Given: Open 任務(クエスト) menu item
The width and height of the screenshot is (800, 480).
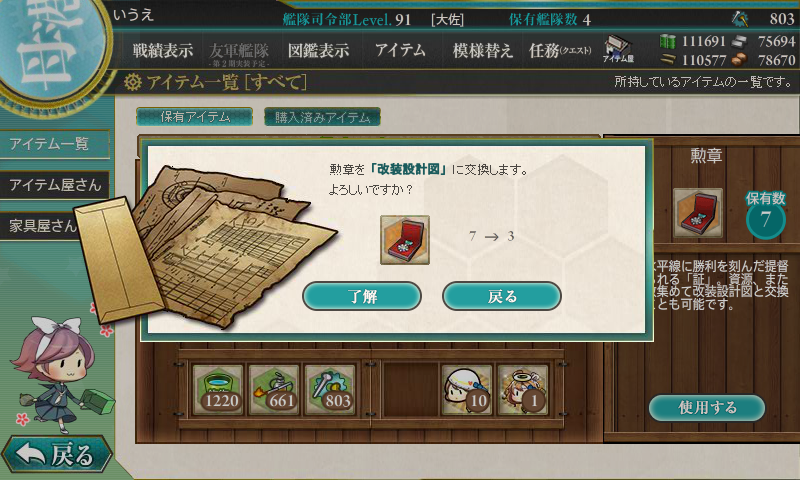Looking at the screenshot, I should 560,50.
